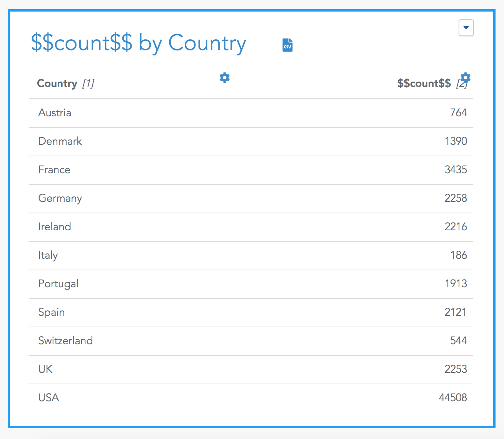Expand the widget options dropdown arrow
Screen dimensions: 504x439
tap(466, 28)
